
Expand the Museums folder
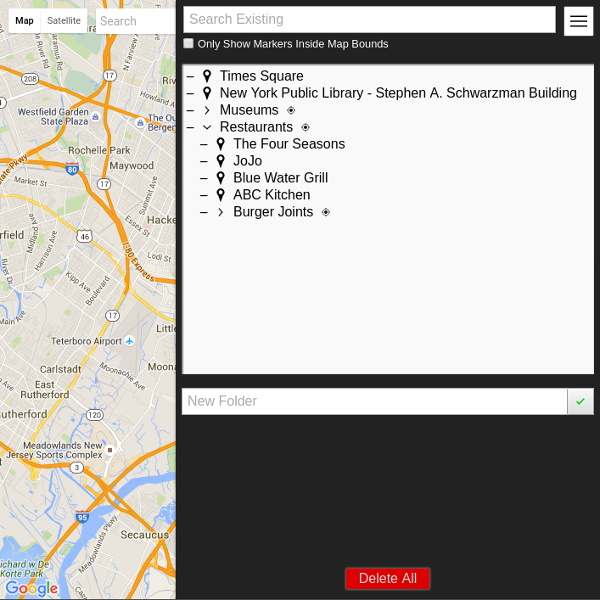tap(207, 111)
